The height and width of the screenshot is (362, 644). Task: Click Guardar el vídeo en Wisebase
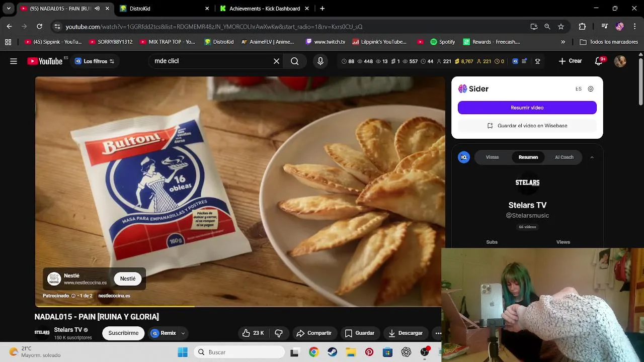click(527, 126)
